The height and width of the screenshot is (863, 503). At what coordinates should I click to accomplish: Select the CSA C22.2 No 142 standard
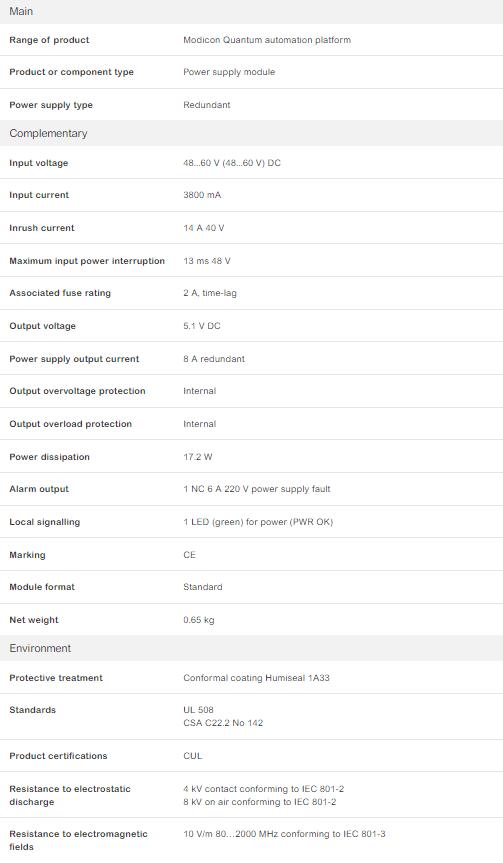point(223,723)
